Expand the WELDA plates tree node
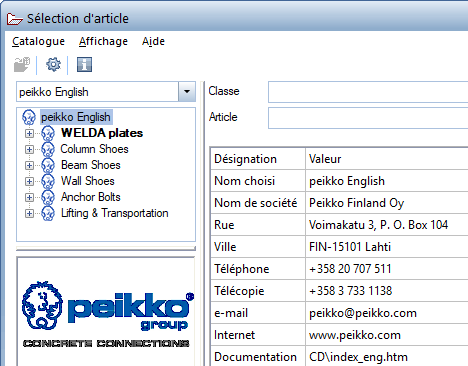The image size is (468, 366). tap(29, 133)
